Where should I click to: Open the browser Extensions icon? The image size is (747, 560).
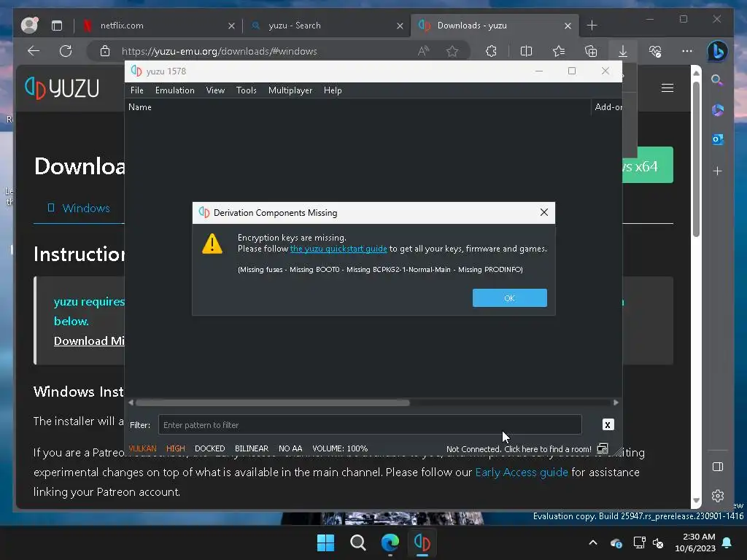coord(491,51)
